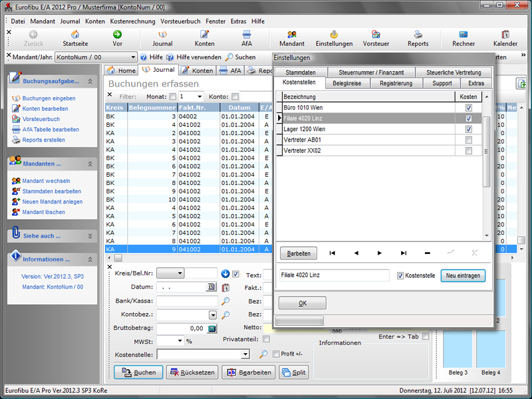Enable Kosten checkbox for Vertreter AB01
The height and width of the screenshot is (399, 532).
click(469, 140)
